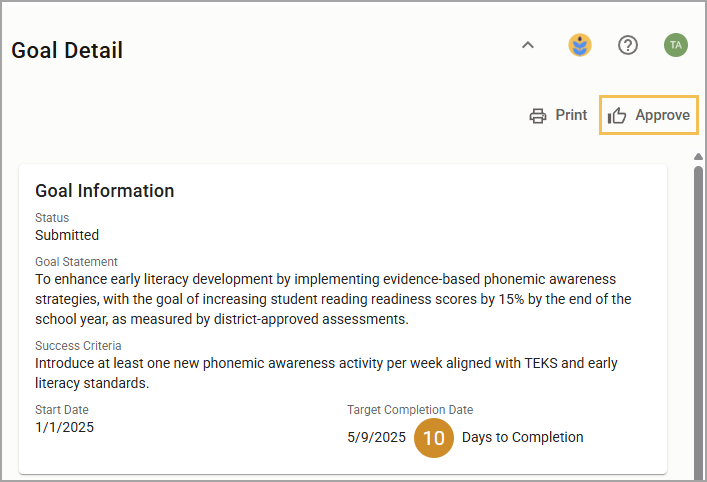Viewport: 707px width, 482px height.
Task: Collapse the header with the chevron-up icon
Action: [x=528, y=45]
